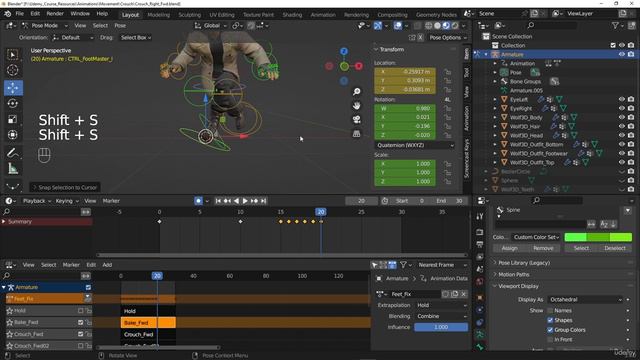
Task: Switch to the Modeling workspace tab
Action: pyautogui.click(x=158, y=15)
